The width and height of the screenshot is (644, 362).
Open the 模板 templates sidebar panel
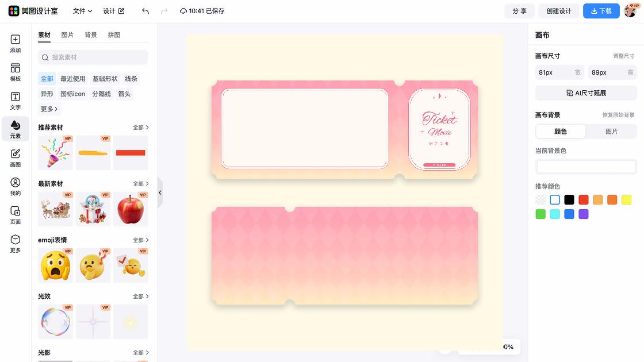click(15, 72)
